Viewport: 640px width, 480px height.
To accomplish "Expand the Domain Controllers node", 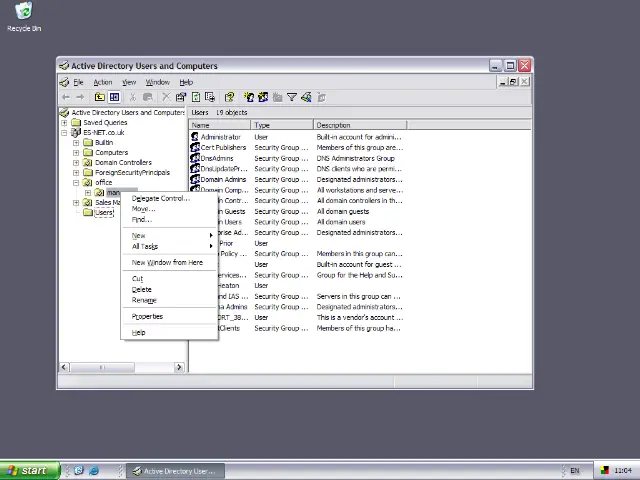I will (76, 162).
